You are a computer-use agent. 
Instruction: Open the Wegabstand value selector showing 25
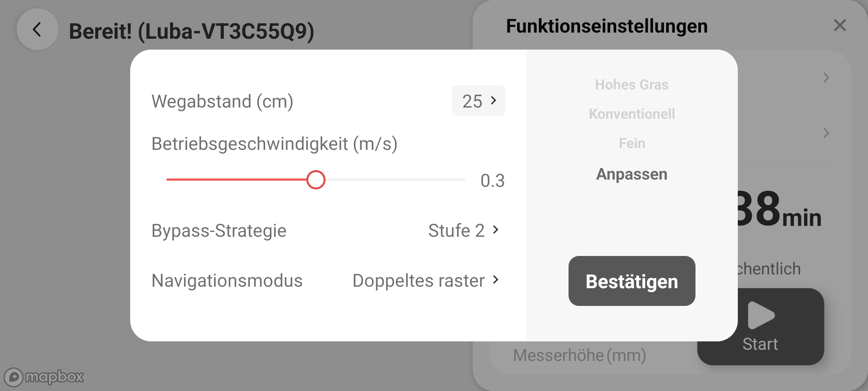[x=478, y=101]
